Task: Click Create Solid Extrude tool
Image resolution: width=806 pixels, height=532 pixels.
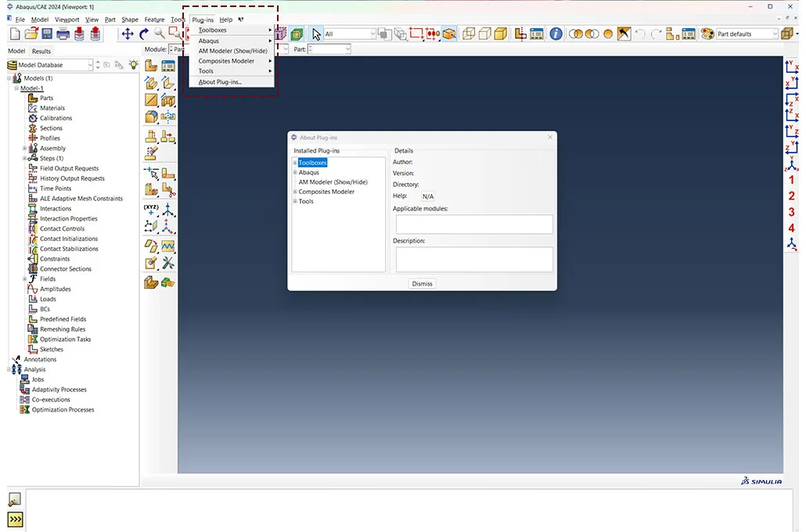Action: [x=151, y=83]
